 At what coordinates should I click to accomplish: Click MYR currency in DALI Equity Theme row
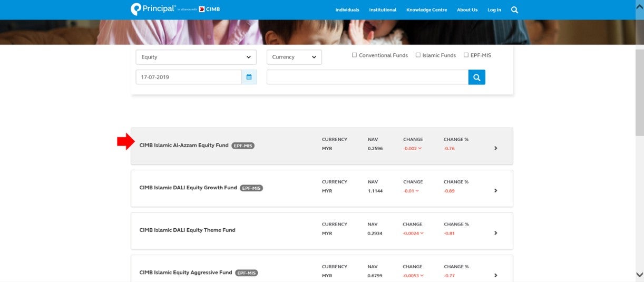[327, 233]
